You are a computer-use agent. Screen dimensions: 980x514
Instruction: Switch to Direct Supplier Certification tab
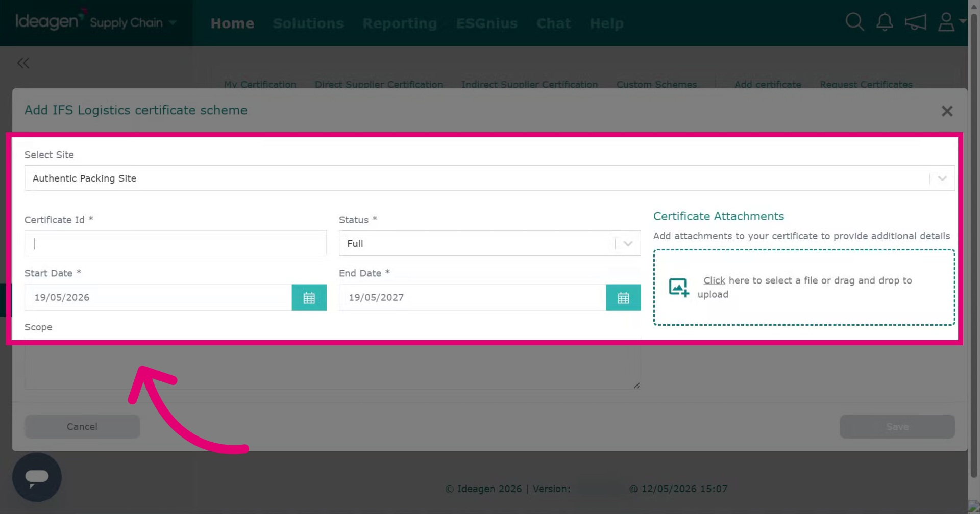tap(379, 84)
